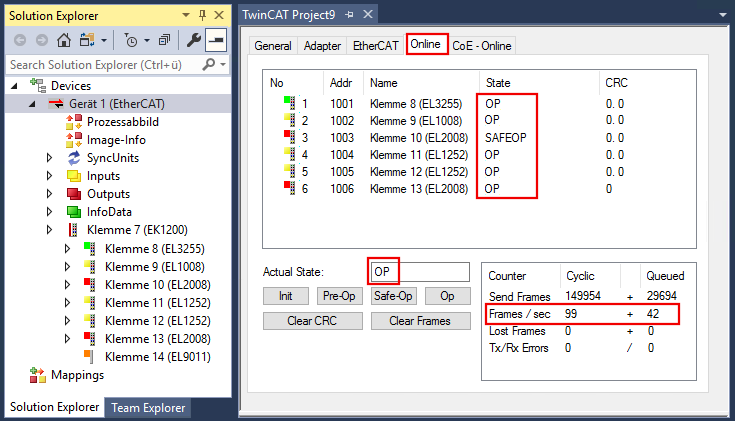Image resolution: width=736 pixels, height=422 pixels.
Task: Click the Back navigation arrow in Solution Explorer
Action: [20, 40]
